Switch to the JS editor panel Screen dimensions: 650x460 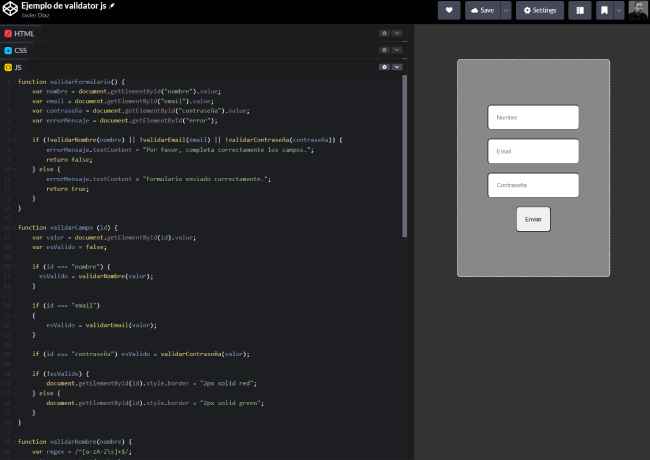[13, 67]
